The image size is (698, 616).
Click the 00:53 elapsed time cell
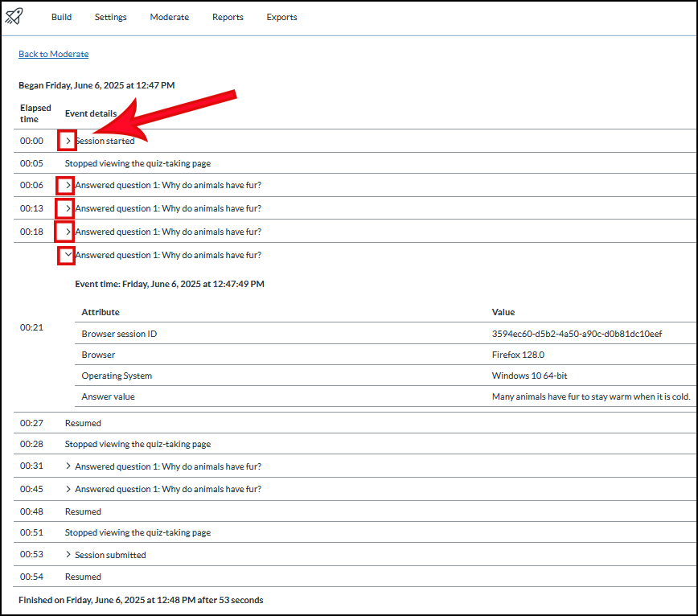click(x=31, y=554)
